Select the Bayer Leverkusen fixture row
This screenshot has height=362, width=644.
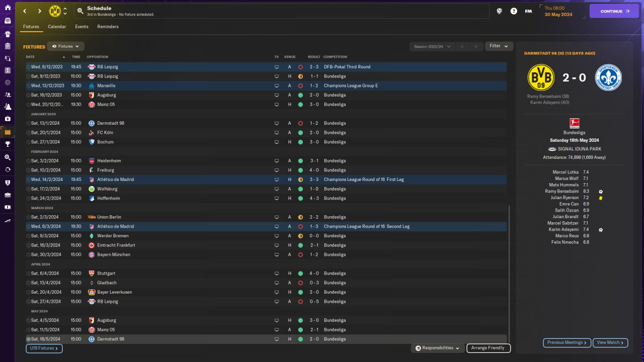[266, 292]
